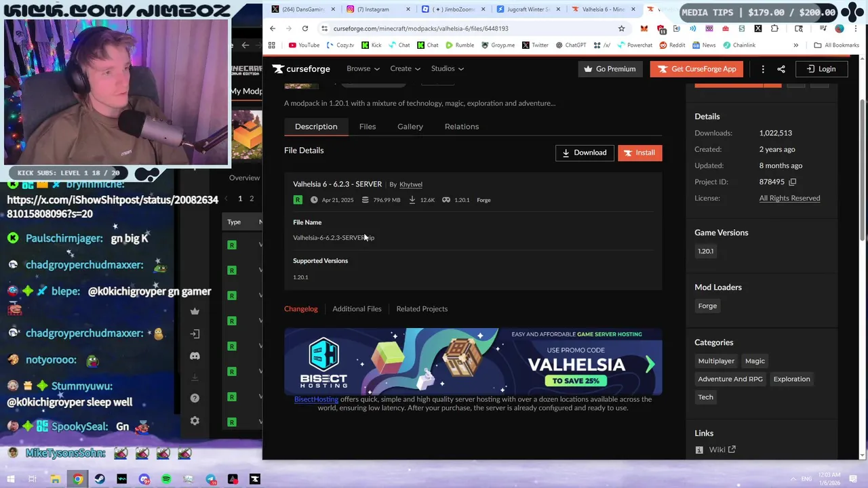Click the 1.20.1 game version tag
868x488 pixels.
pyautogui.click(x=705, y=251)
